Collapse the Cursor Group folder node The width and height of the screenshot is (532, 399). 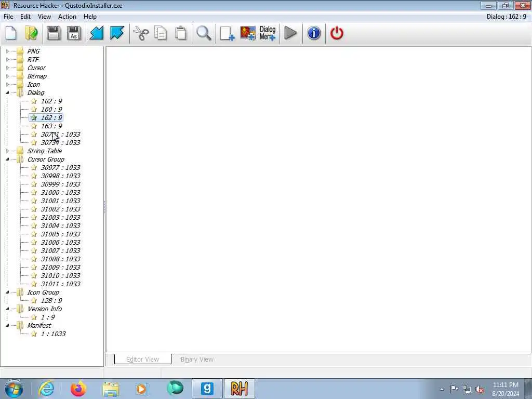(x=7, y=159)
